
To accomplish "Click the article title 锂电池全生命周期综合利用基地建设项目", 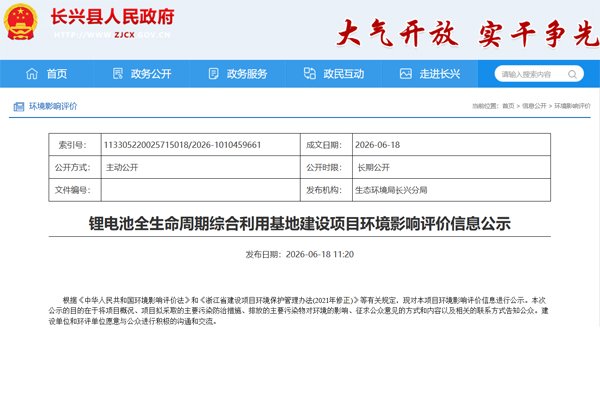I will click(300, 224).
